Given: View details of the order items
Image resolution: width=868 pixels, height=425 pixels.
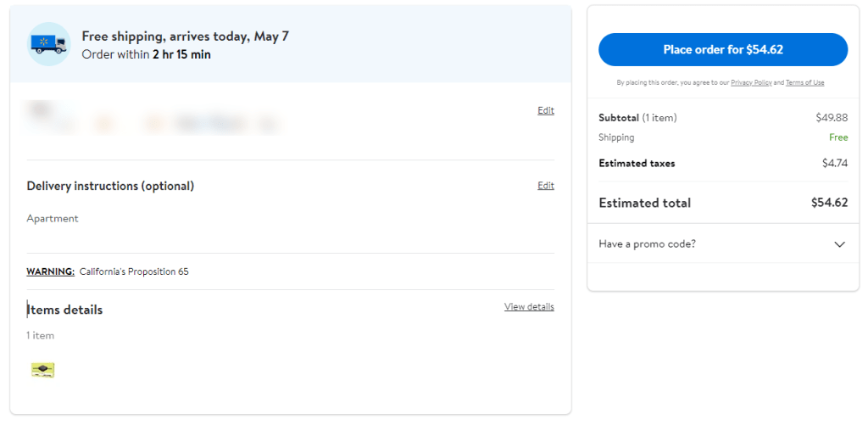Looking at the screenshot, I should pyautogui.click(x=529, y=307).
